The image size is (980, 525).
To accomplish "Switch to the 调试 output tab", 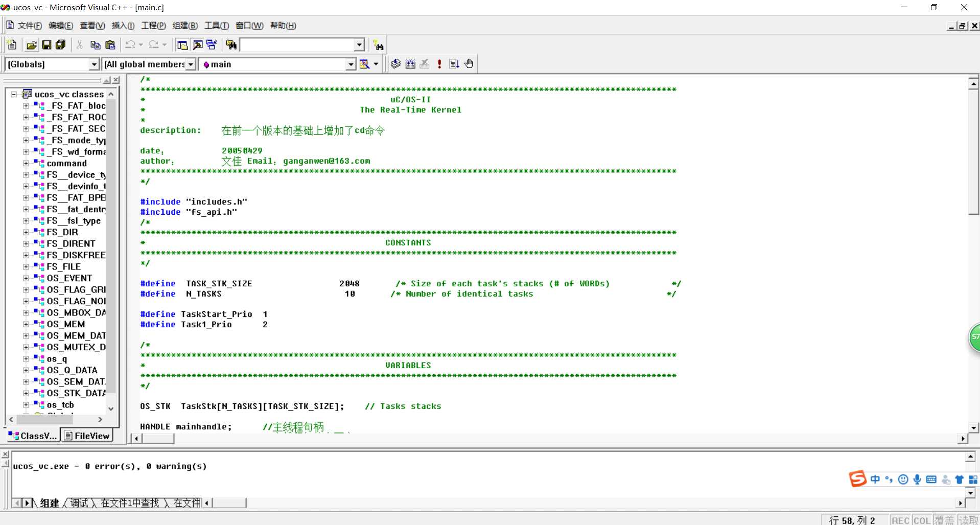I will point(79,503).
